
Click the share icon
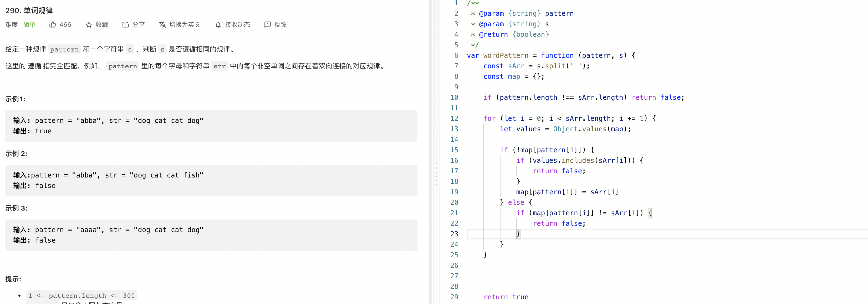(x=125, y=25)
